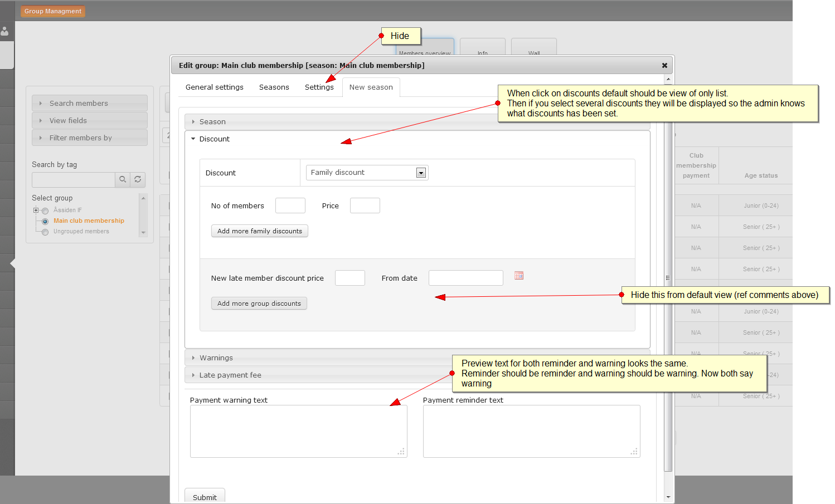Click the Select group list scroll-down arrow
The image size is (835, 504).
[143, 233]
